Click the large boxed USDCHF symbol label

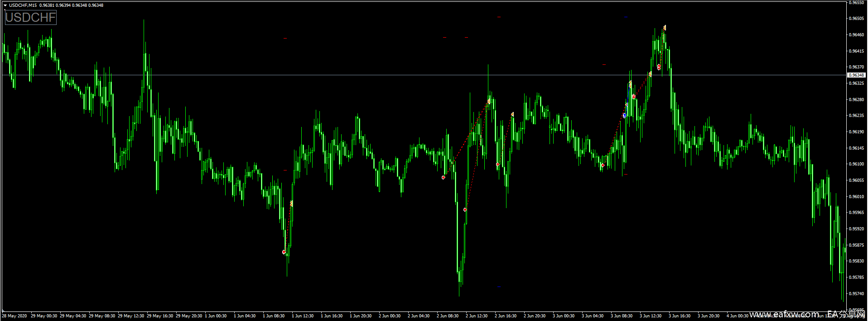pyautogui.click(x=31, y=18)
